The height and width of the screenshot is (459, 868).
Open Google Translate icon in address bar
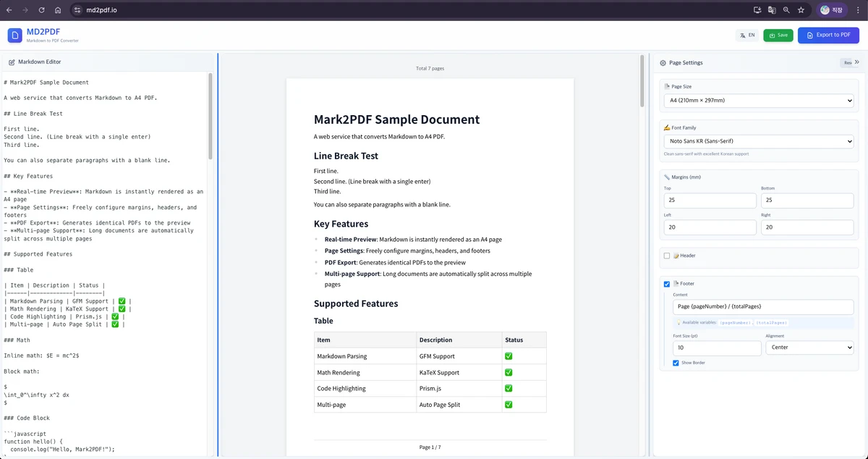point(772,10)
